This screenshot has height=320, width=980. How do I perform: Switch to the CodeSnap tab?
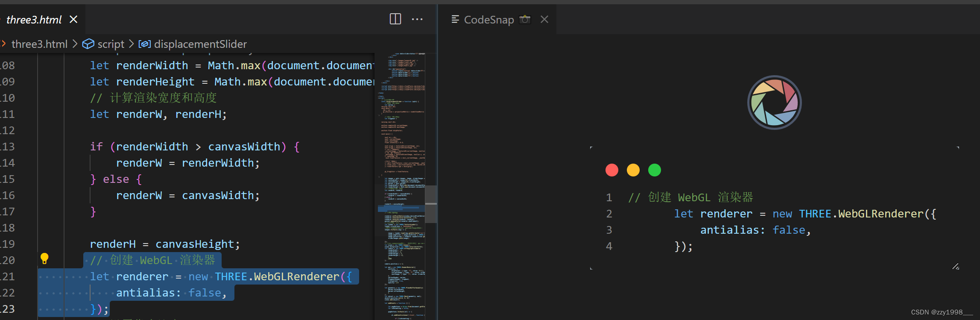coord(489,20)
